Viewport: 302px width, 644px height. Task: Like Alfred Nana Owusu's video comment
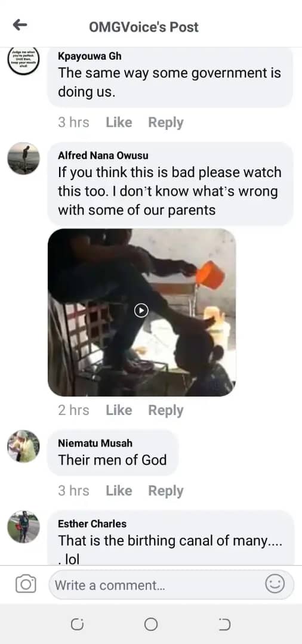[x=119, y=410]
